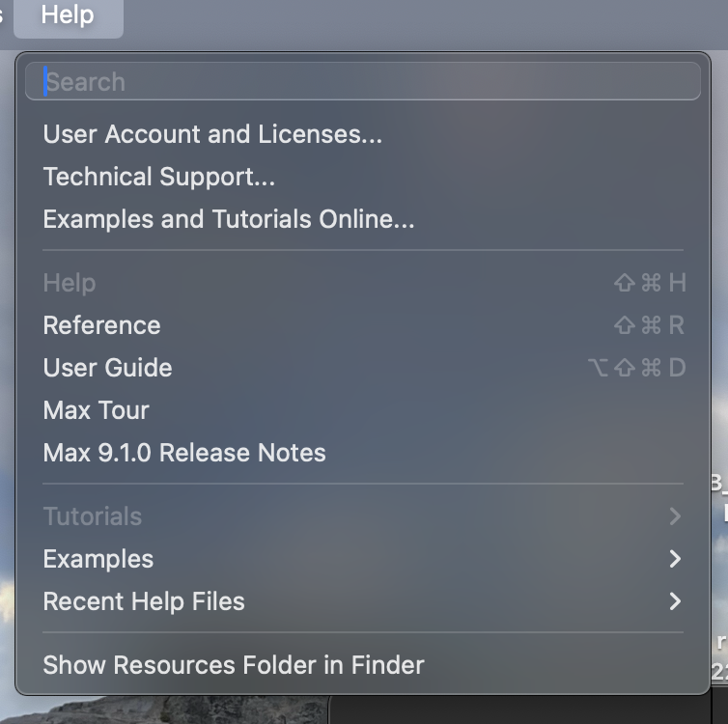Click the shortcut symbols next to User Guide
The image size is (728, 724).
click(x=636, y=368)
